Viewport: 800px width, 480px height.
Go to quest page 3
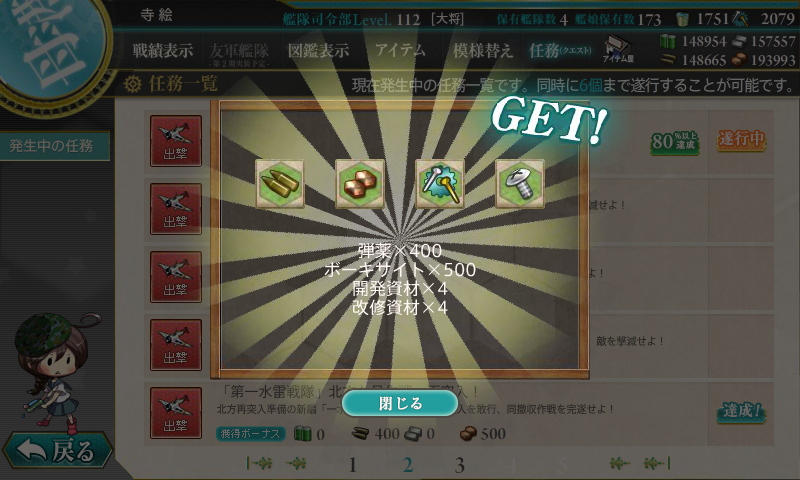click(x=460, y=465)
